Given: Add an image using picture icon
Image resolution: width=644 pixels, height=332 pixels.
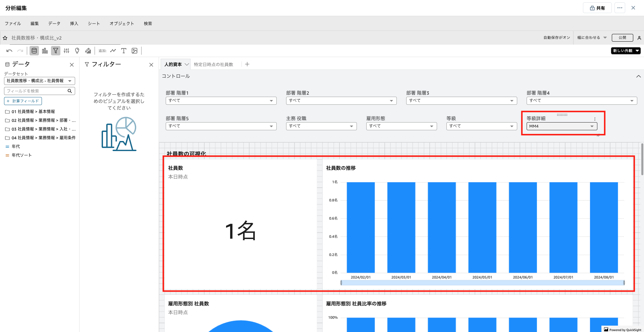Looking at the screenshot, I should [135, 51].
